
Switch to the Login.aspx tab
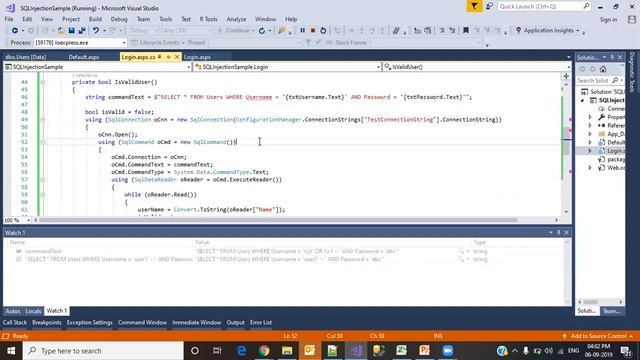(197, 57)
